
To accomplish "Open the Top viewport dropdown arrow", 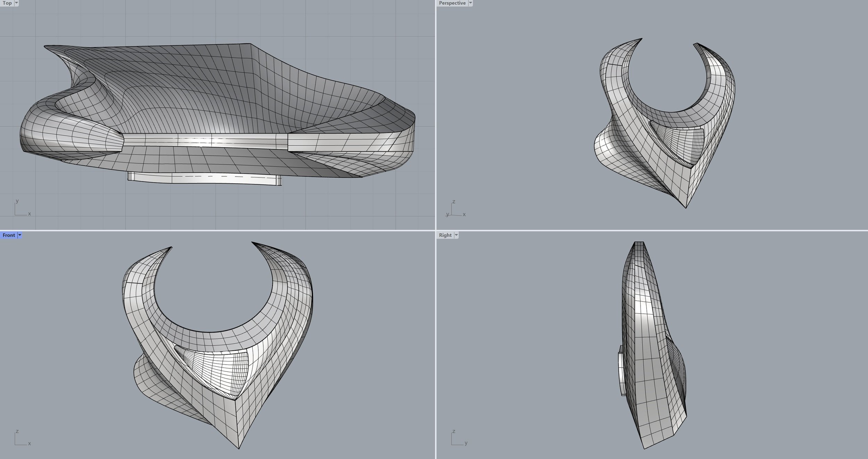I will (16, 3).
